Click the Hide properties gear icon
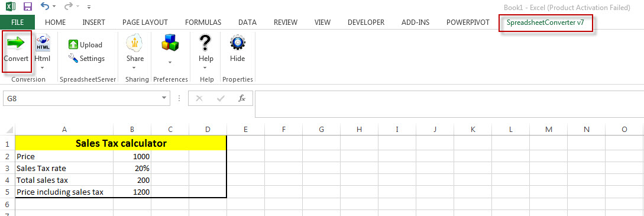The image size is (644, 216). [x=237, y=43]
